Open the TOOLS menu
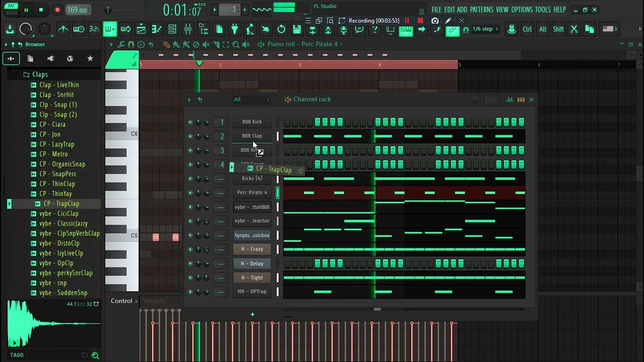Viewport: 644px width, 362px height. [x=543, y=10]
